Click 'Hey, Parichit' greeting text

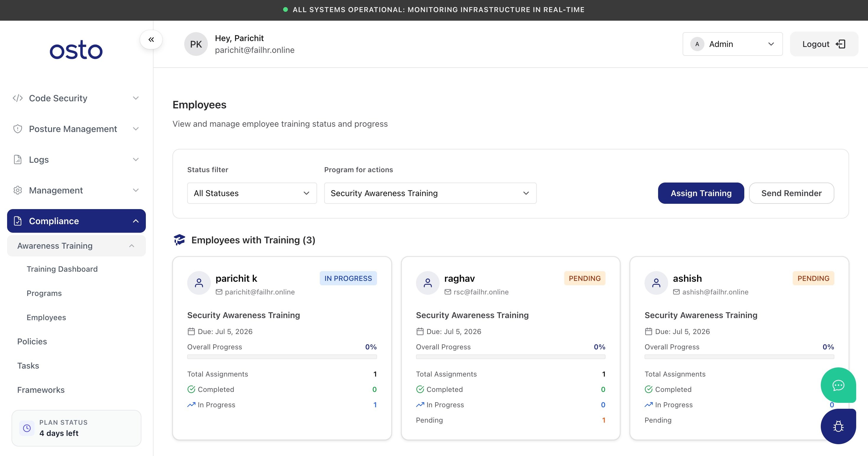tap(239, 38)
